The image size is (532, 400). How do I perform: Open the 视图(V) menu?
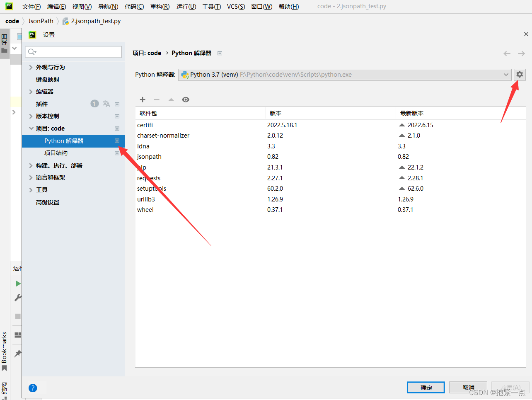point(82,7)
